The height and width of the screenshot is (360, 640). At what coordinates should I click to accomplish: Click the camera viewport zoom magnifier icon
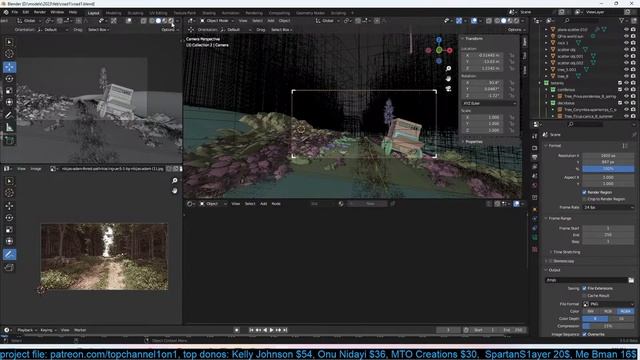(448, 69)
